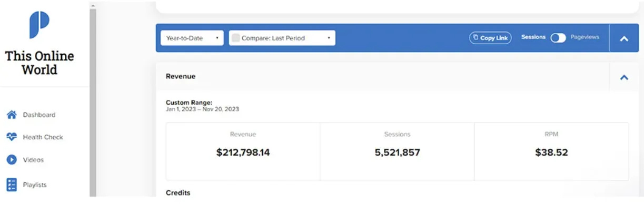The width and height of the screenshot is (644, 204).
Task: Collapse the blue filter bar chevron
Action: click(624, 38)
